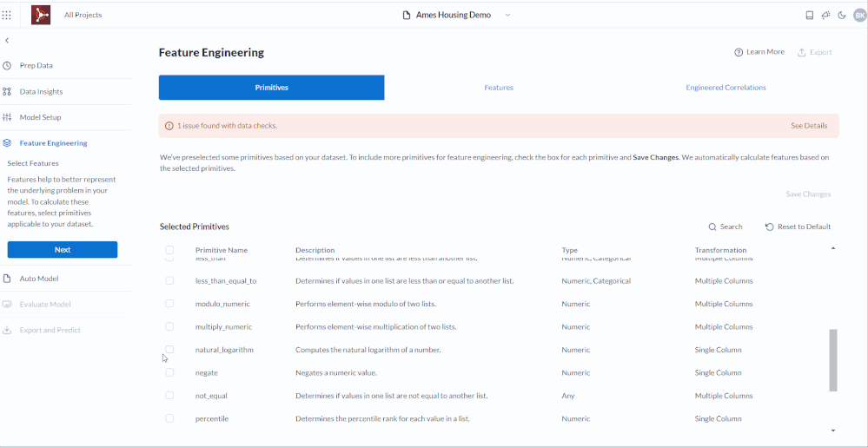Click 'Performs element-wise modulo of two lists.'
Screen dimensions: 868x447
[366, 304]
